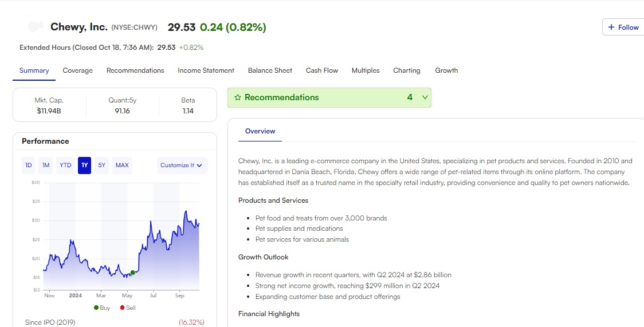Viewport: 644px width, 327px height.
Task: Open the Cash Flow tab
Action: click(321, 70)
